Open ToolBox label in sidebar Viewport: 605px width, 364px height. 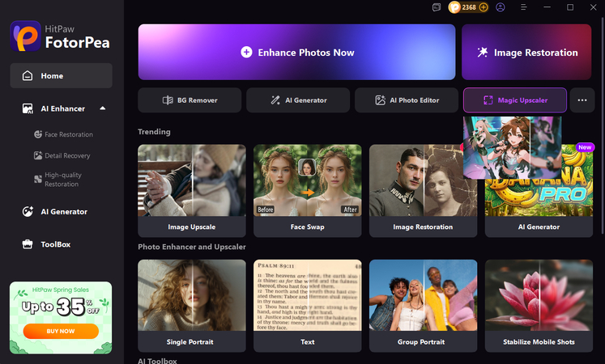point(56,244)
